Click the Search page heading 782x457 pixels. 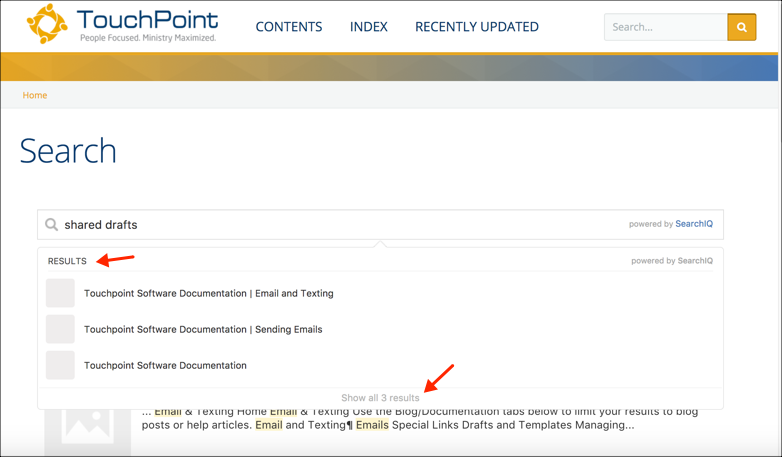(x=68, y=151)
